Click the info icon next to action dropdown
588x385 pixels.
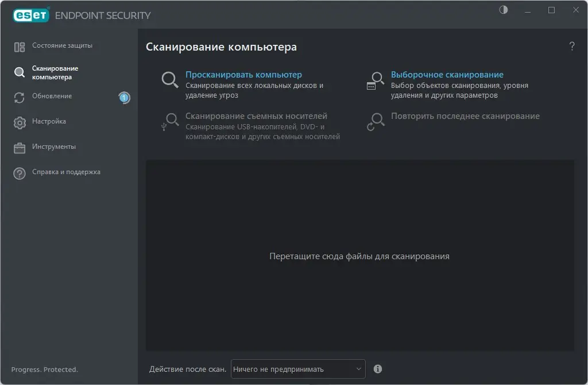coord(378,369)
